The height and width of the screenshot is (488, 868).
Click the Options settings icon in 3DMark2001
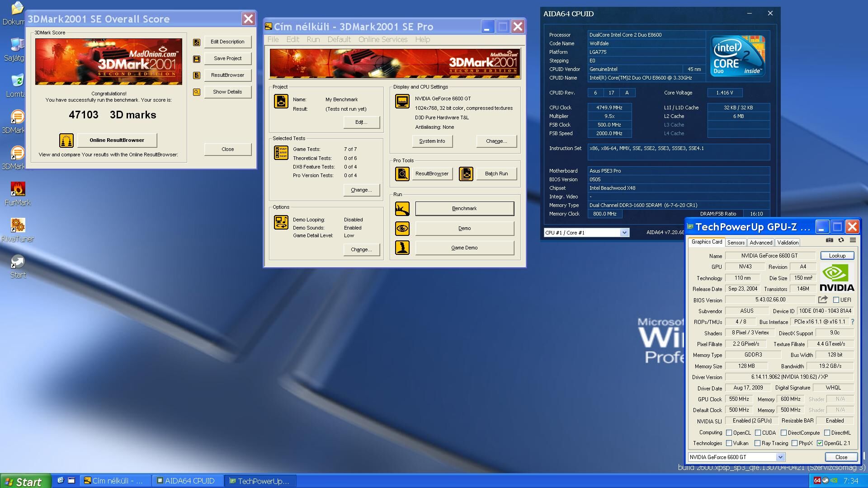click(x=281, y=222)
